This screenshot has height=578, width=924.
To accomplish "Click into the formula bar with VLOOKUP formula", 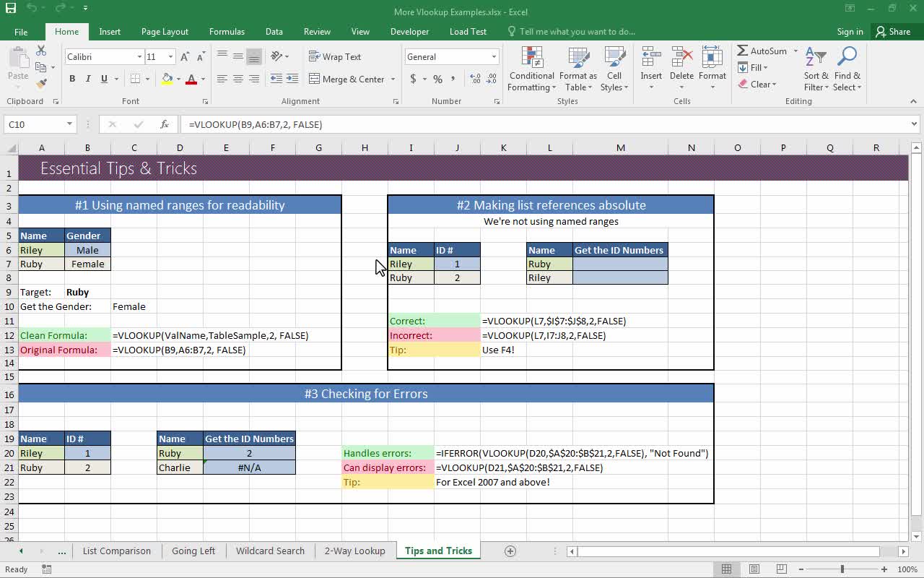I will click(505, 124).
